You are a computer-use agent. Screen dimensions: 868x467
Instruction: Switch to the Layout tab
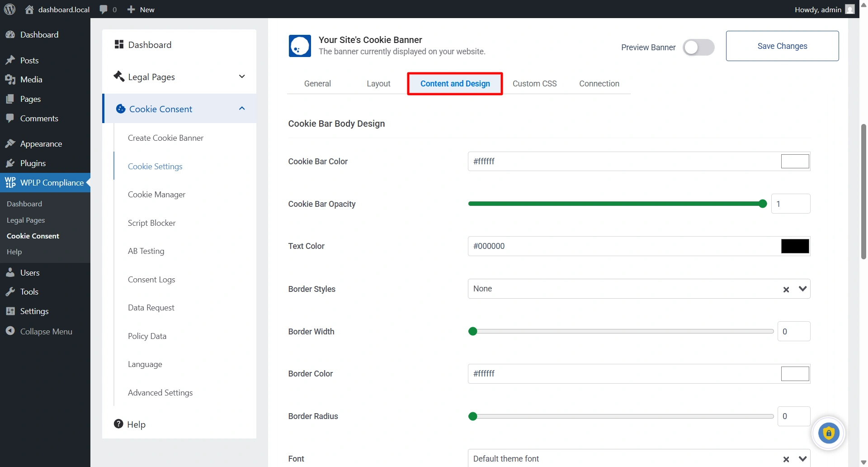point(378,84)
